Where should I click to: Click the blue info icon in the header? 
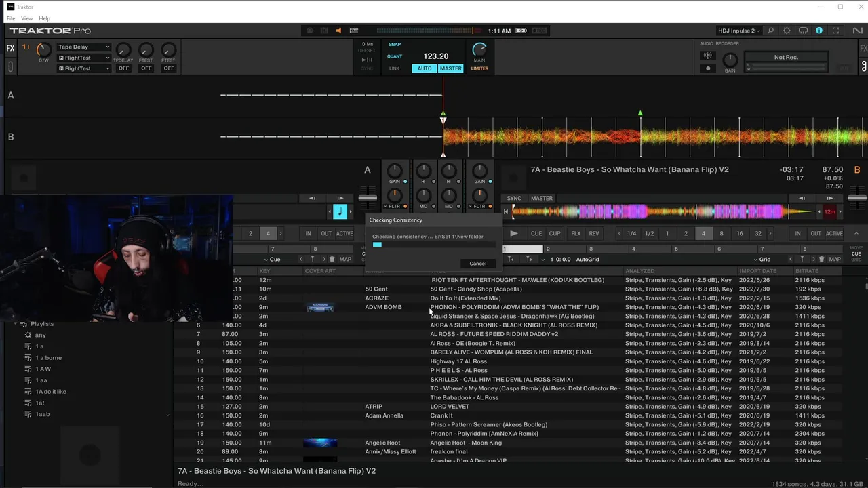(819, 30)
